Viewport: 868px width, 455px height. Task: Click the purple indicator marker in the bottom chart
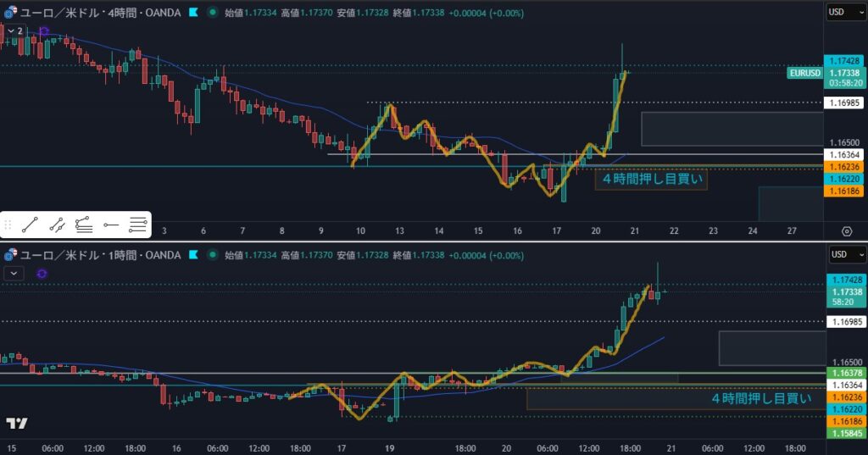pyautogui.click(x=42, y=273)
